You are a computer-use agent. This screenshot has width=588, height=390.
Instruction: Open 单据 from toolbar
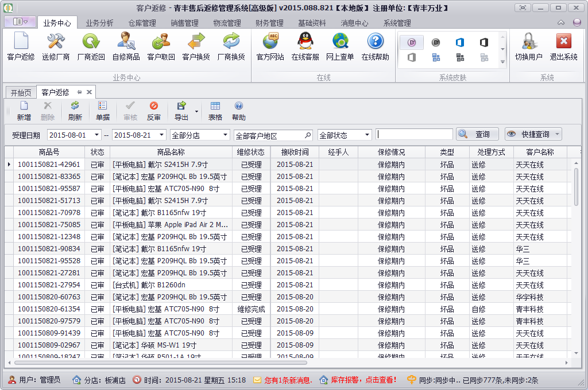(102, 111)
